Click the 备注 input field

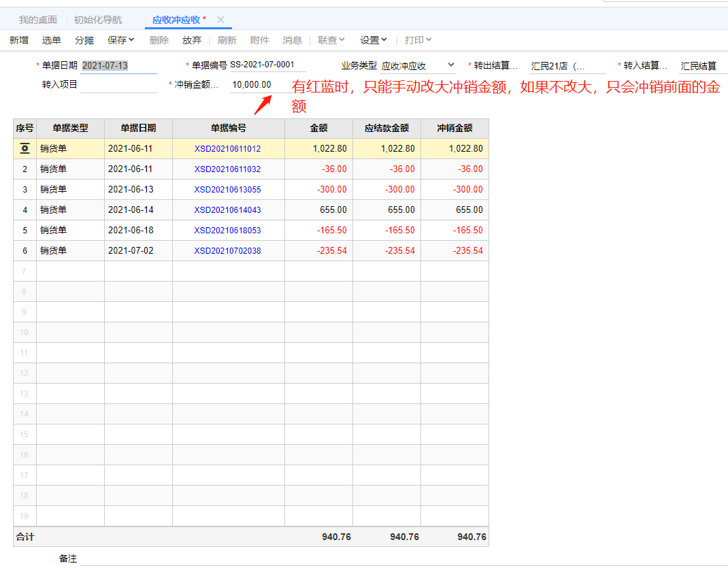(404, 558)
